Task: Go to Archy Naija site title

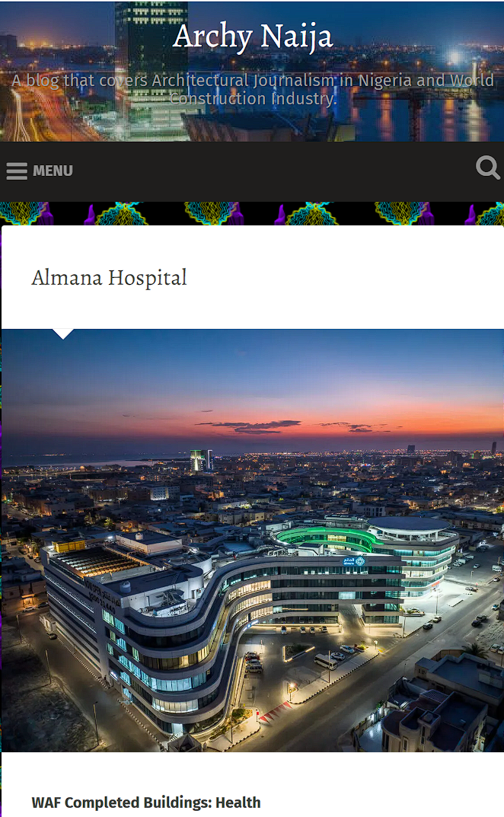Action: [253, 37]
